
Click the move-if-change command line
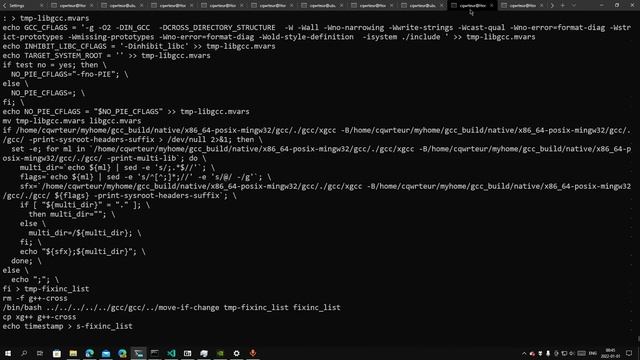(171, 307)
